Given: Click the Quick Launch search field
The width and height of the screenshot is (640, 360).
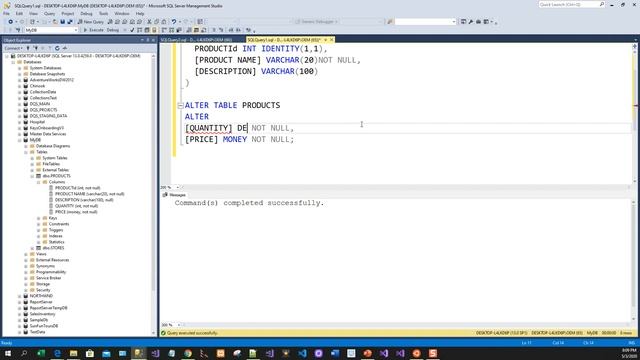Looking at the screenshot, I should click(x=570, y=4).
